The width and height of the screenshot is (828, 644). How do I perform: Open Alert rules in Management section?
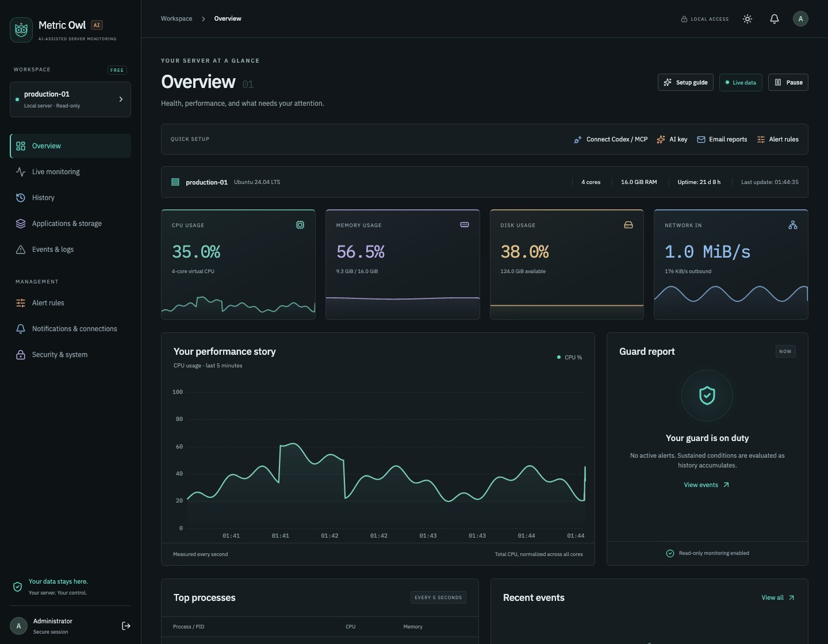tap(70, 303)
